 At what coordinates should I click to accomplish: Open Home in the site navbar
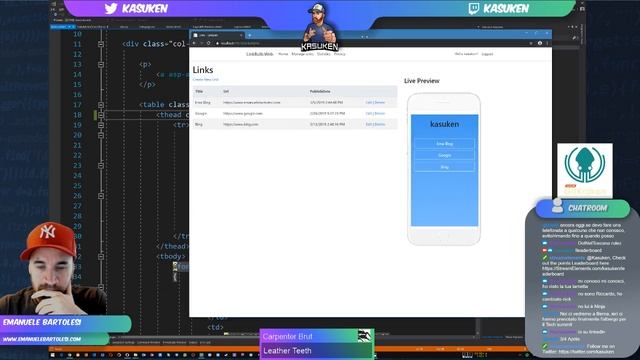[x=283, y=54]
